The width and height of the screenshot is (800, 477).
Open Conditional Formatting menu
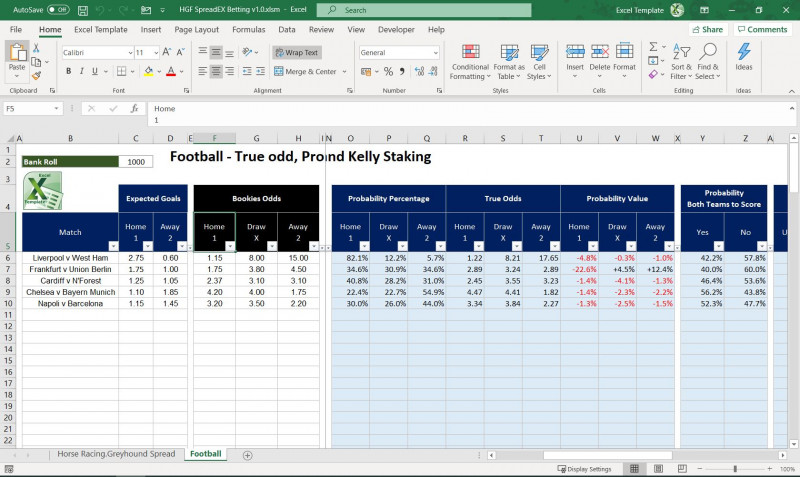470,62
